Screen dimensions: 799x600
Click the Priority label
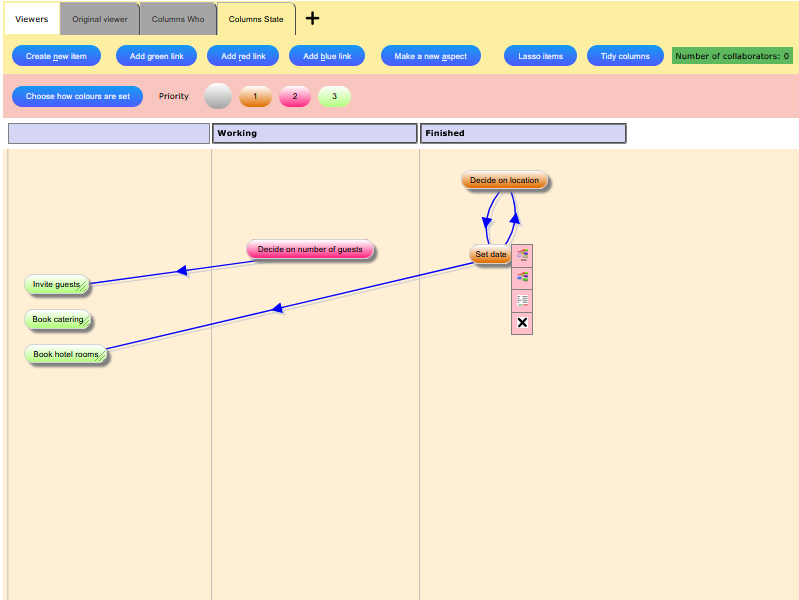click(x=173, y=96)
